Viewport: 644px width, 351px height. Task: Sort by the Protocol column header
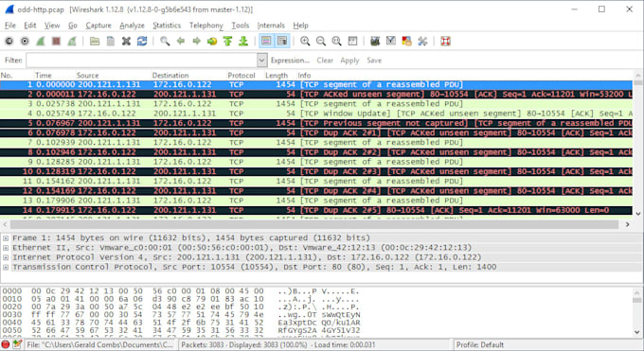tap(241, 76)
